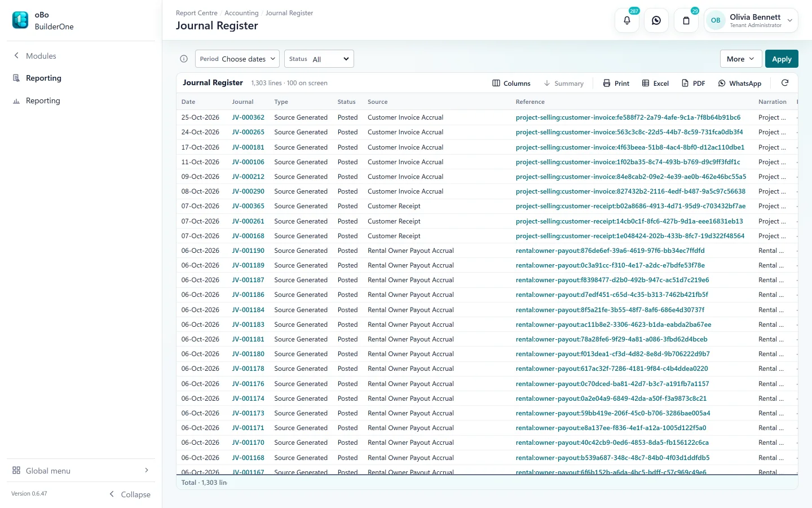Image resolution: width=812 pixels, height=508 pixels.
Task: Sort by the Narration column header
Action: 772,102
